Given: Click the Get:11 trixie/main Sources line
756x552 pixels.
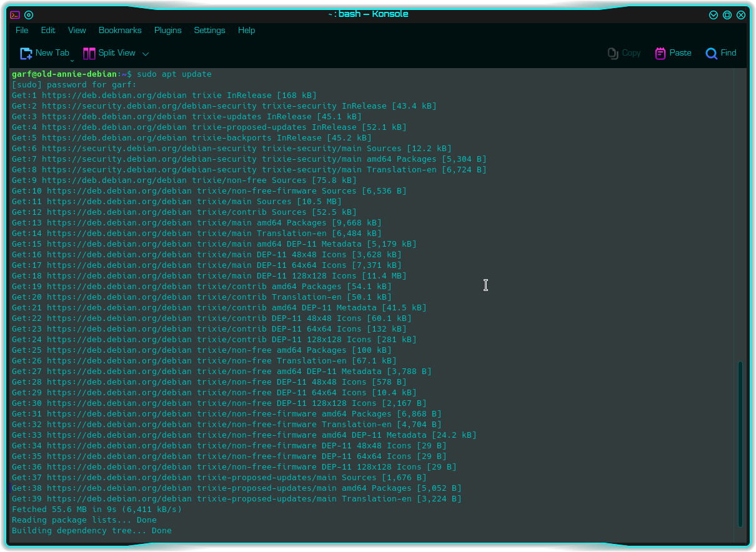Looking at the screenshot, I should pos(177,202).
